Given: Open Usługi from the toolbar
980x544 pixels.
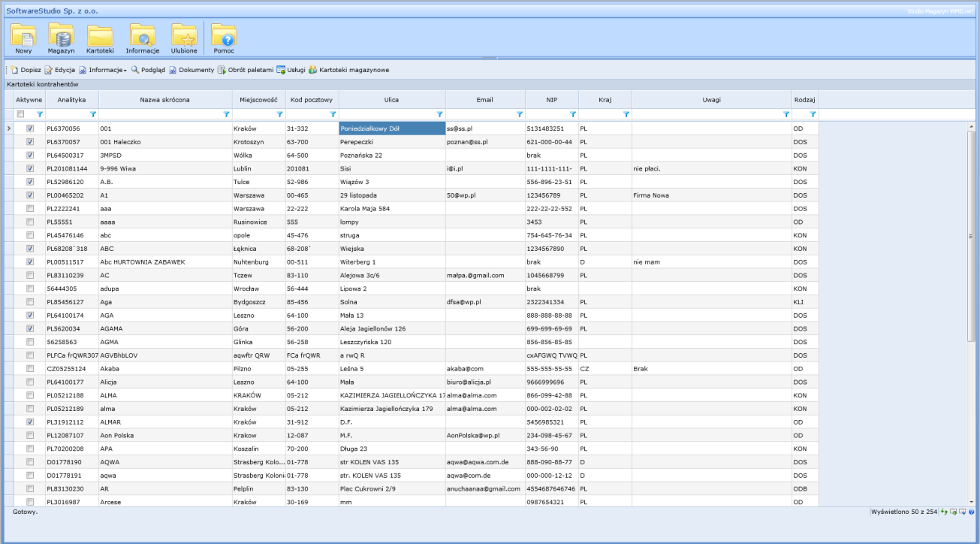Looking at the screenshot, I should click(x=291, y=70).
